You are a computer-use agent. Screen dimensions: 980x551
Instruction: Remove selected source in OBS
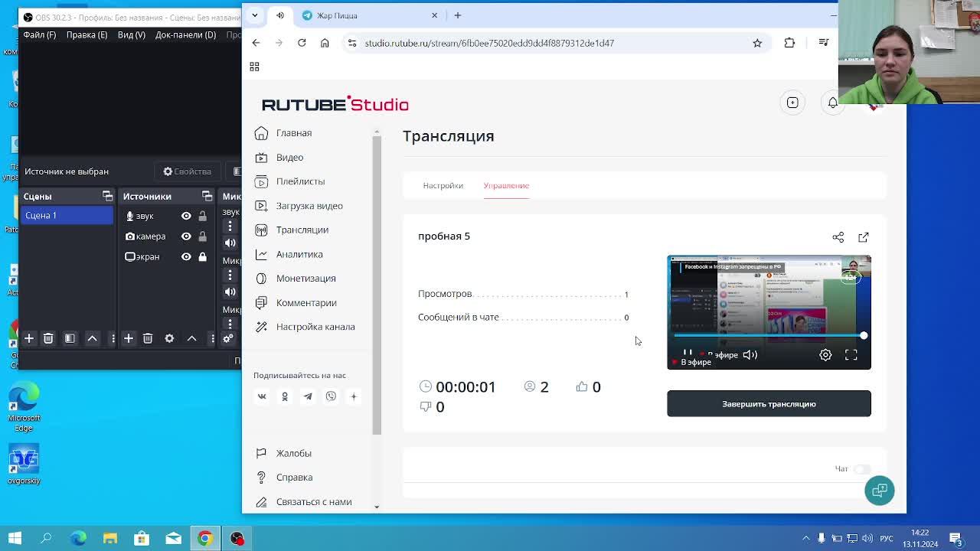pyautogui.click(x=148, y=338)
